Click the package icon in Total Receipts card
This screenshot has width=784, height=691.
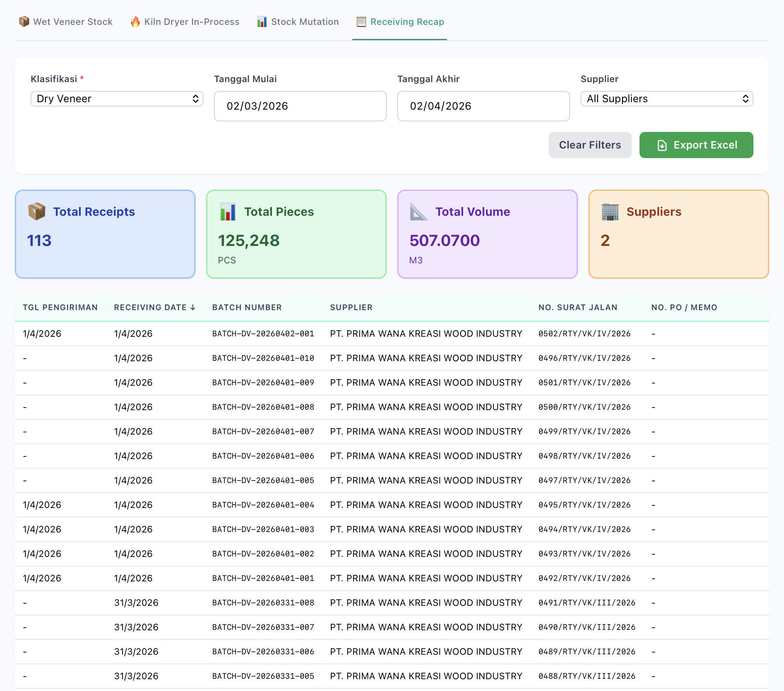pyautogui.click(x=37, y=211)
